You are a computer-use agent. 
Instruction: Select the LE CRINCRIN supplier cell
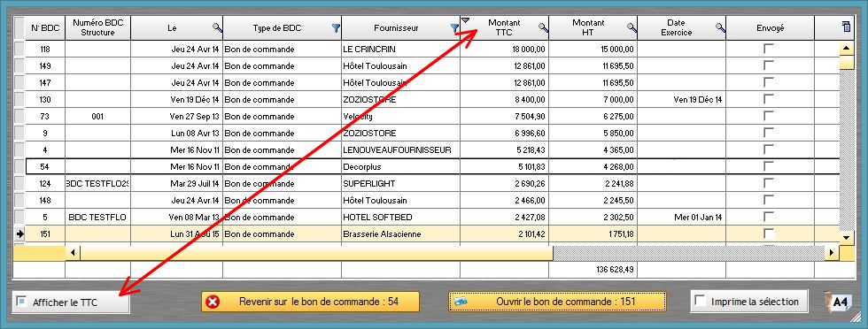(x=400, y=50)
